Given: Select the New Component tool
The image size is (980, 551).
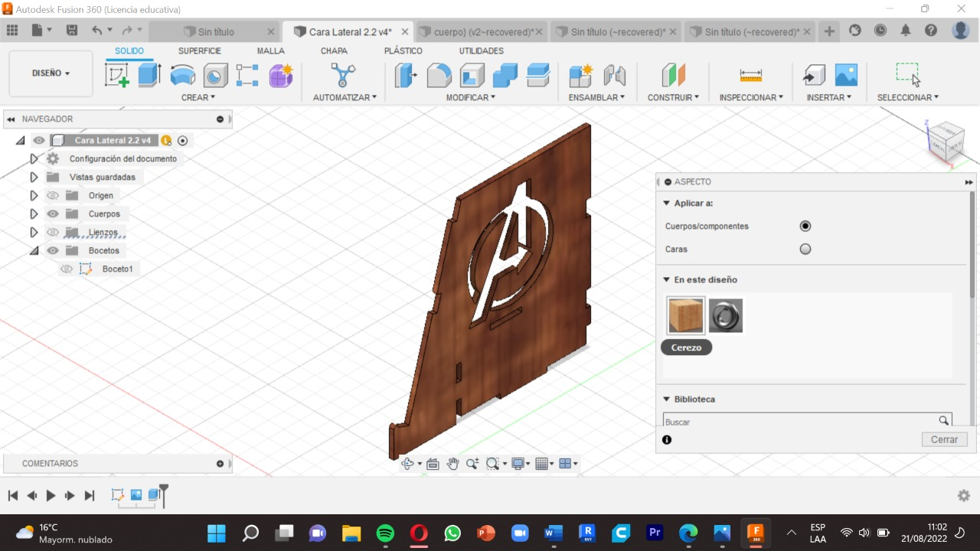Looking at the screenshot, I should (x=581, y=75).
